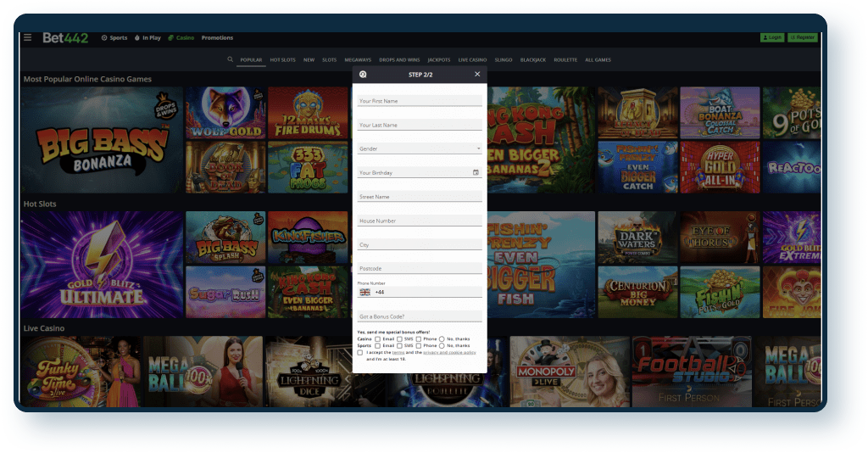Focus the Your First Name field

click(420, 101)
